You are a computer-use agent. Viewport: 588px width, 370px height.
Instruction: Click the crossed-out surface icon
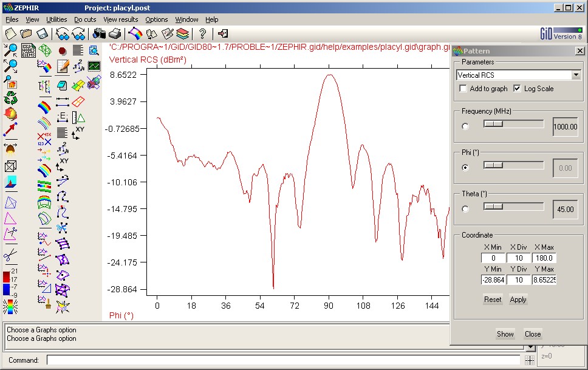[94, 83]
